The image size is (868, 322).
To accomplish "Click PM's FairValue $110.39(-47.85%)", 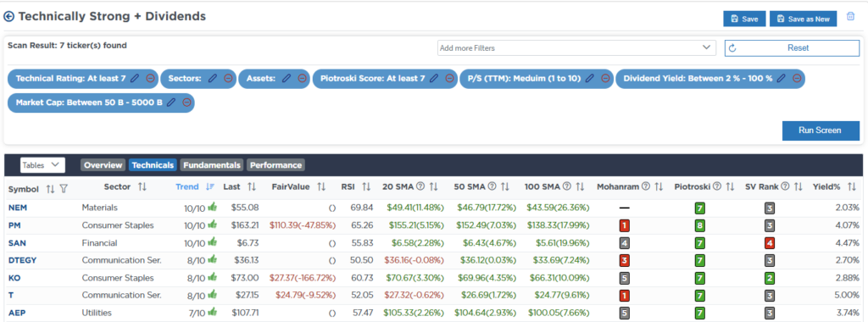I will 303,225.
